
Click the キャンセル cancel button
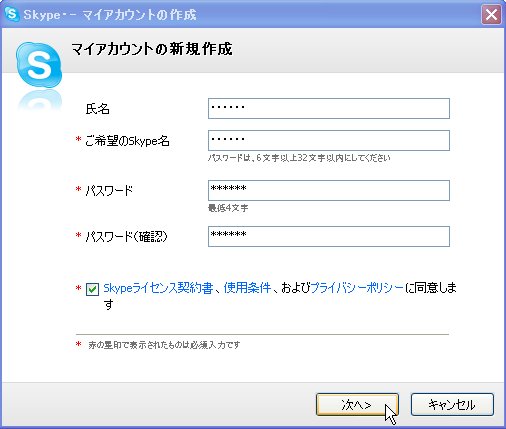tap(452, 404)
